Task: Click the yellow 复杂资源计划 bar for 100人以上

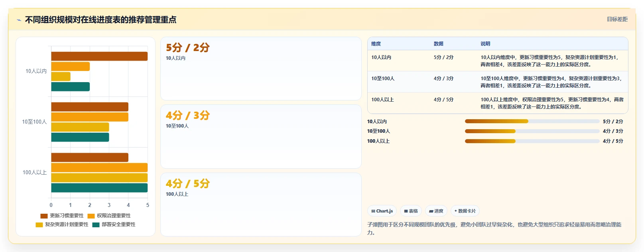Action: pos(99,178)
